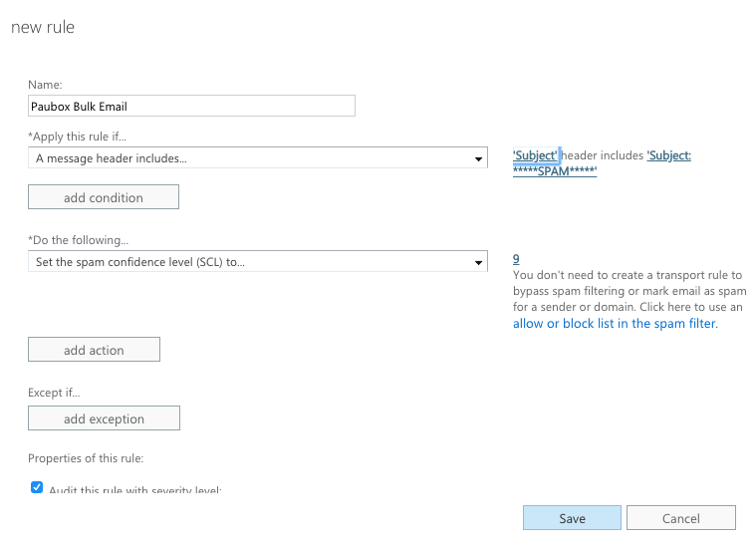The width and height of the screenshot is (756, 550).
Task: Click the '*Apply this rule if...' label
Action: pyautogui.click(x=77, y=136)
